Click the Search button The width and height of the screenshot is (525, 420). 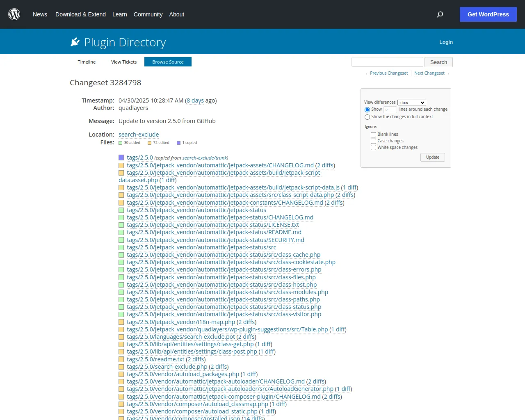point(438,62)
